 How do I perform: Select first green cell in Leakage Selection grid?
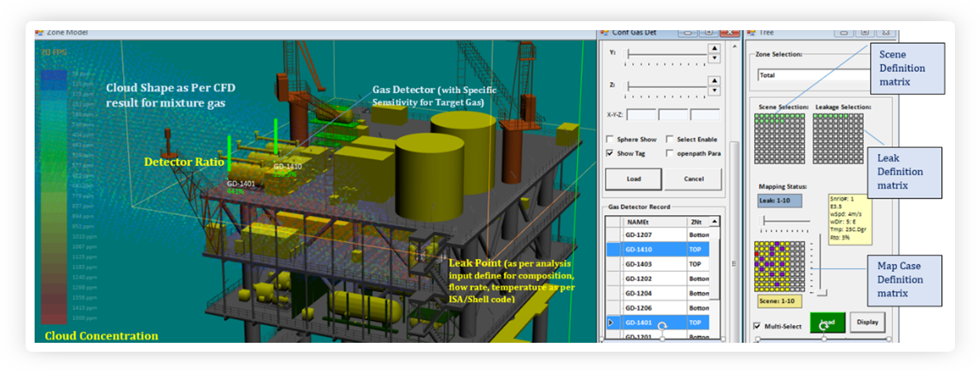[x=816, y=117]
